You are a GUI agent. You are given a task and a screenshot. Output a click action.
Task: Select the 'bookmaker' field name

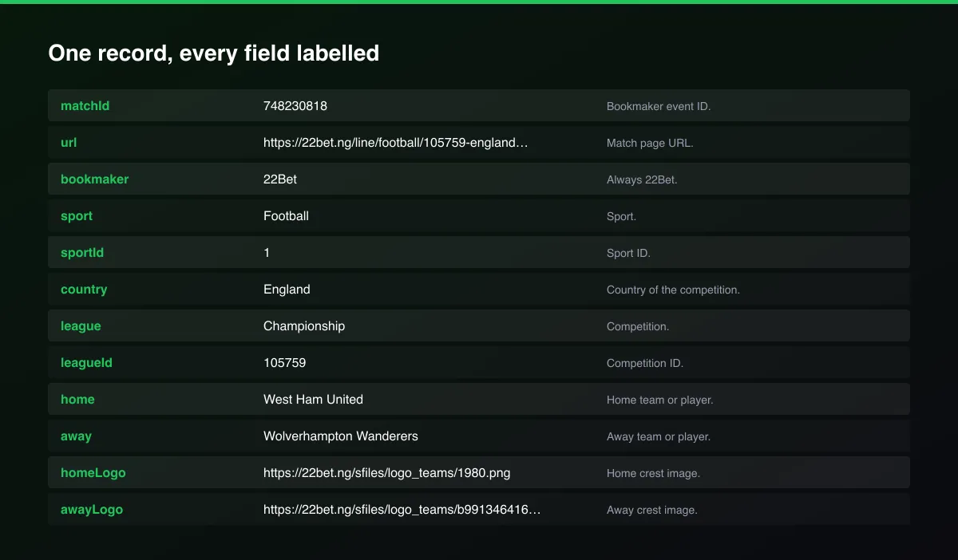[94, 179]
